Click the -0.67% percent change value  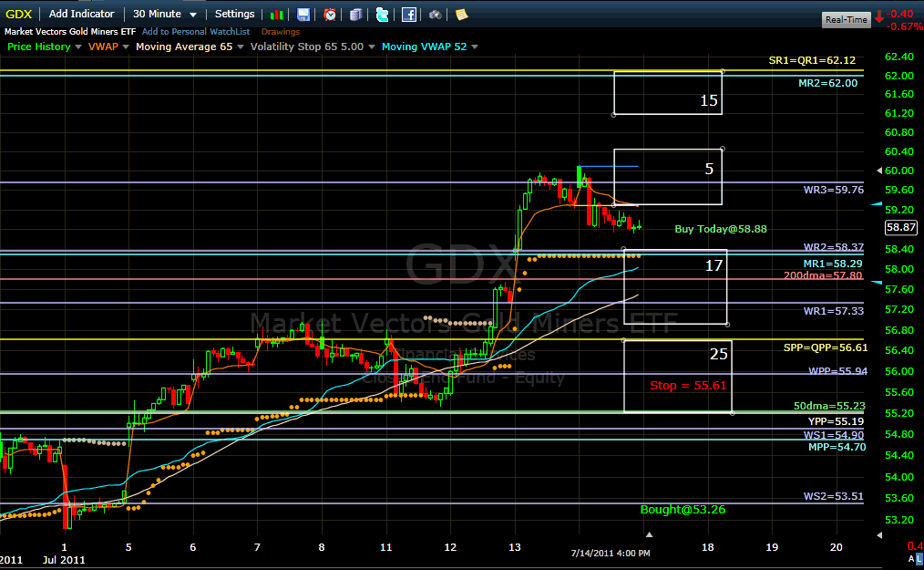[x=905, y=27]
